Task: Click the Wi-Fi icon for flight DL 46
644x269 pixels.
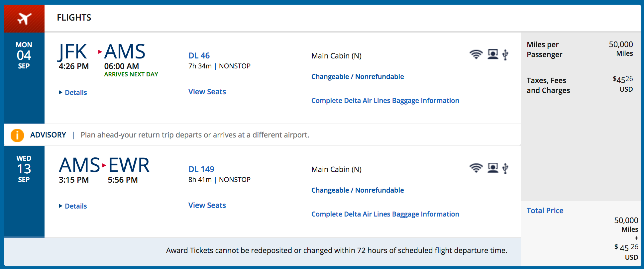Action: (476, 54)
